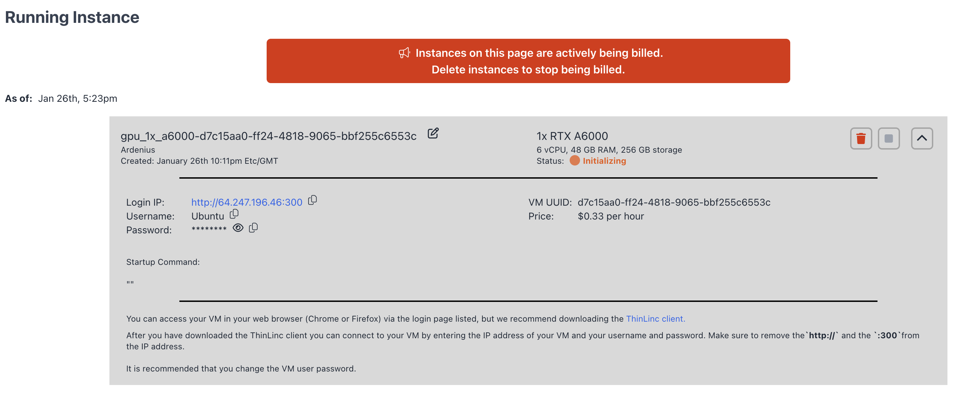Click the orange Initializing status dot
The height and width of the screenshot is (412, 980).
[x=574, y=161]
